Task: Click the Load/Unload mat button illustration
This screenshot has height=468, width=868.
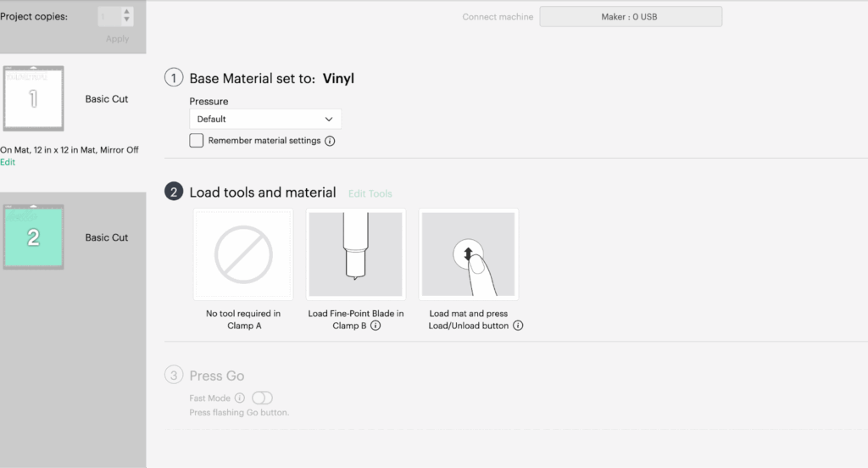Action: [x=468, y=254]
